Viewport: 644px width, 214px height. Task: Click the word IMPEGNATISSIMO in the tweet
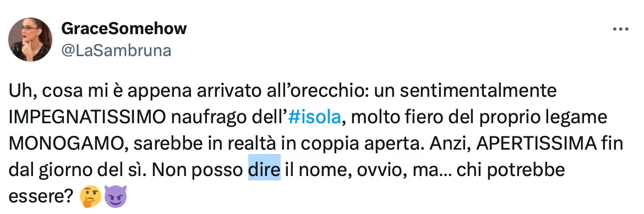click(x=87, y=118)
